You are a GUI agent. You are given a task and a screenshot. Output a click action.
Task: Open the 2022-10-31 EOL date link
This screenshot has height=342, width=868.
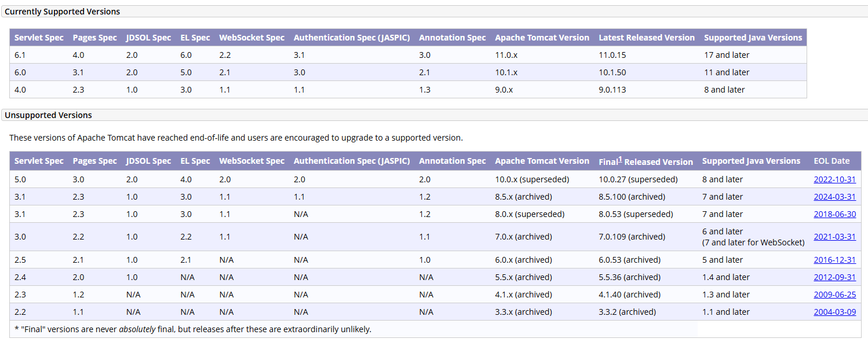[x=834, y=179]
